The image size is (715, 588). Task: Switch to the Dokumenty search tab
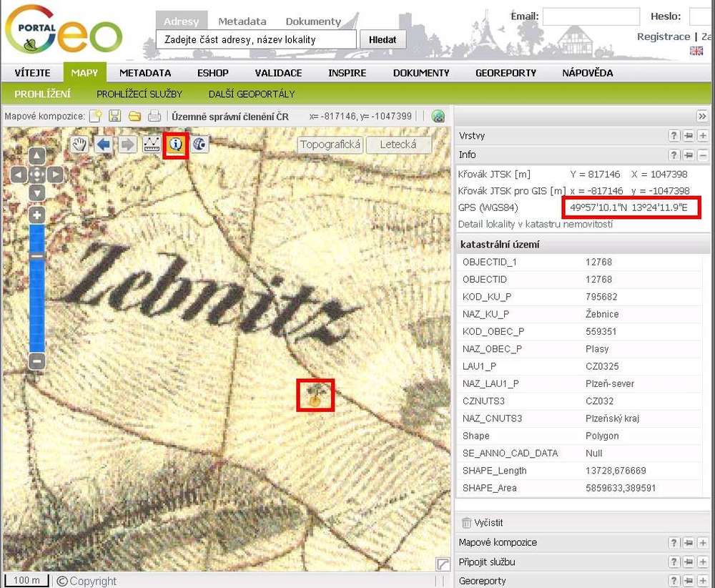click(x=313, y=21)
